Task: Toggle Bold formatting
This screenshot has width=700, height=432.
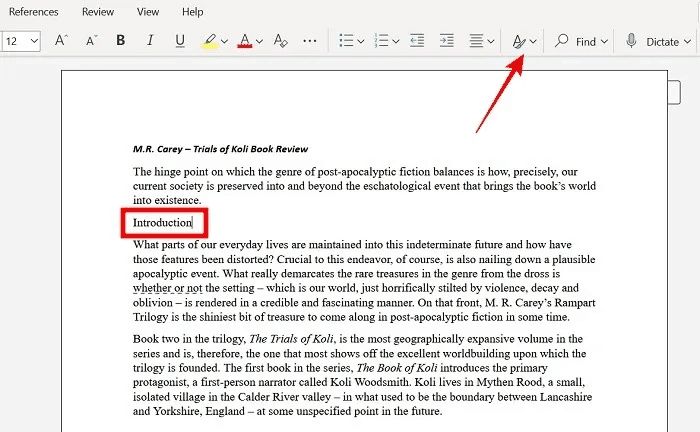Action: pos(121,41)
